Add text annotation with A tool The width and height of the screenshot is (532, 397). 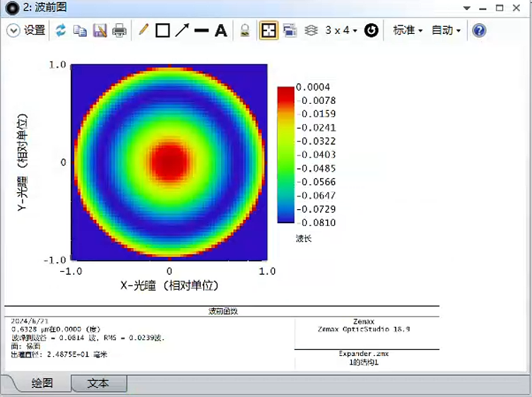[221, 30]
